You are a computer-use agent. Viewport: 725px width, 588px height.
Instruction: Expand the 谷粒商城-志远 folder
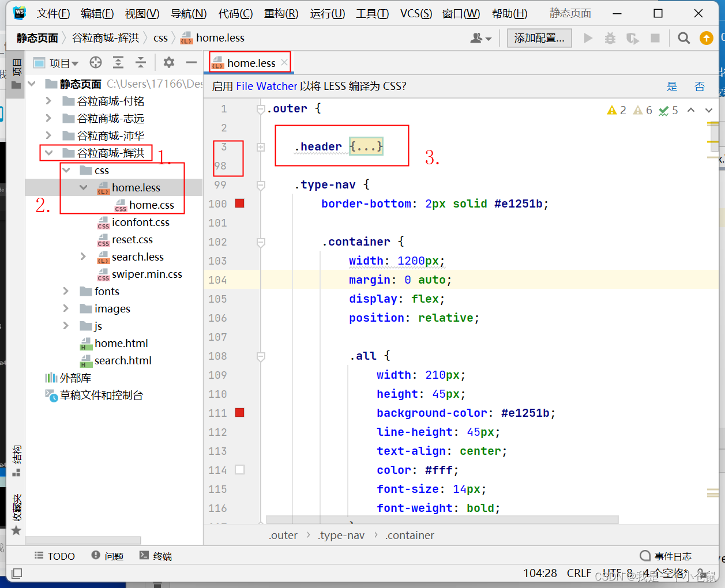48,118
